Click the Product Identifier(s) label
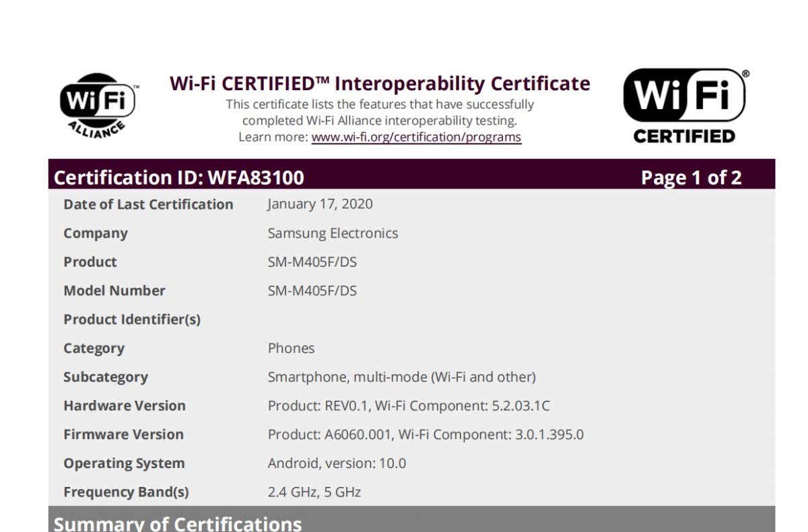Screen dimensions: 808x532 132,320
